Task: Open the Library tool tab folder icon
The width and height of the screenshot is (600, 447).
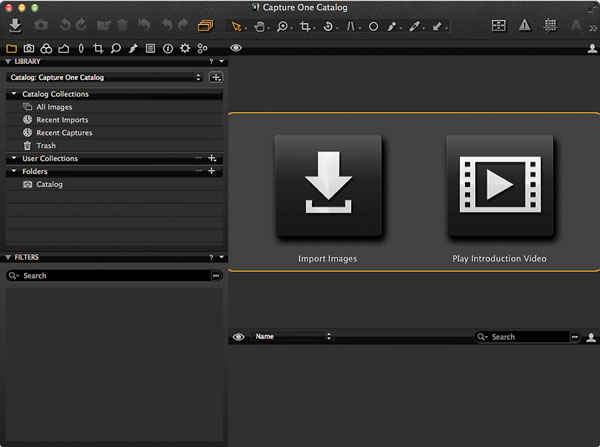Action: tap(11, 49)
